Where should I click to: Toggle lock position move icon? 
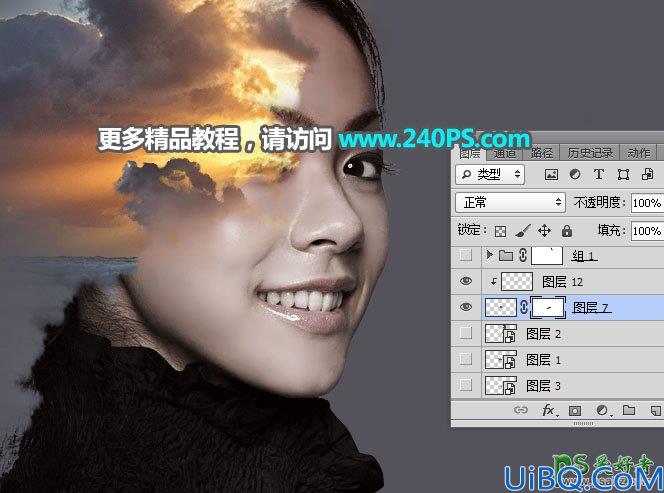coord(544,231)
